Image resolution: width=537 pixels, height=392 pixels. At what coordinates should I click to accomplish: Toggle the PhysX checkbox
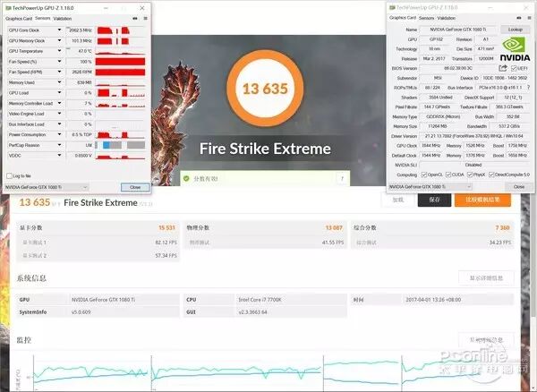pyautogui.click(x=470, y=175)
